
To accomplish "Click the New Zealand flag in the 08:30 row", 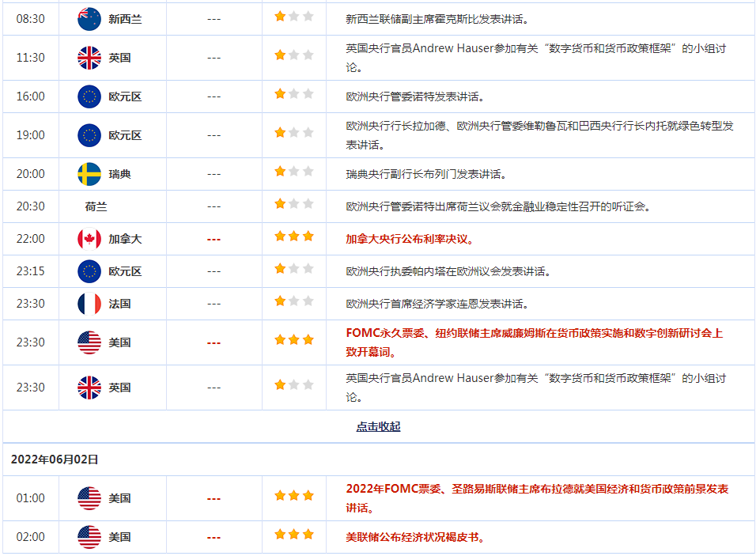I will [89, 19].
